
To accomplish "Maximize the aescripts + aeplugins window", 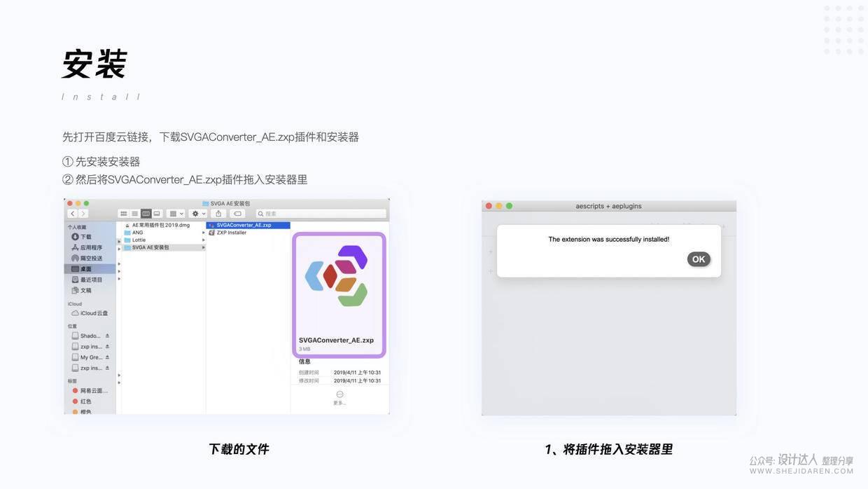I will (x=509, y=206).
